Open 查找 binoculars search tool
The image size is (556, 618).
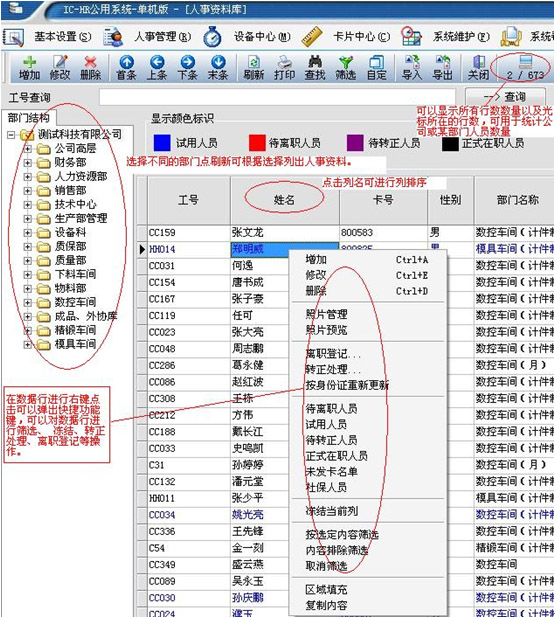(315, 62)
